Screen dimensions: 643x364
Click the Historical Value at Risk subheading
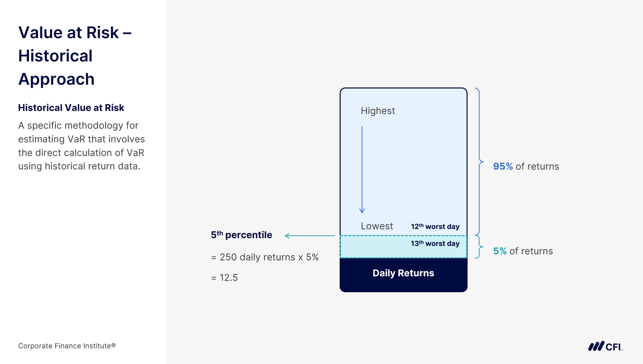point(71,108)
